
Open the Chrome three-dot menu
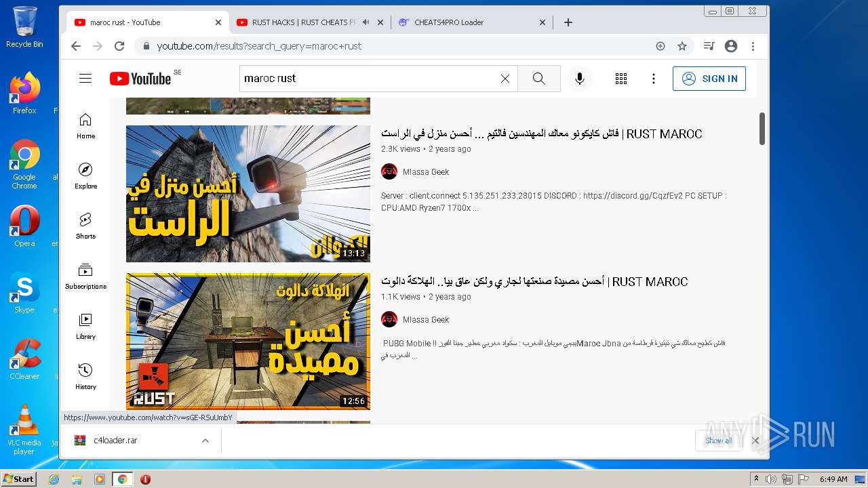point(753,46)
